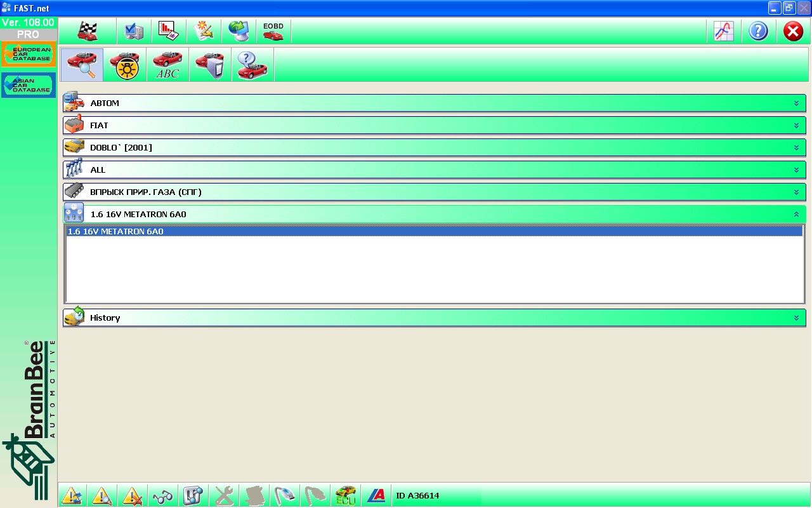Select the highlighted 1.6 16V METATRON 6A0 list row
The image size is (812, 508).
[x=435, y=232]
